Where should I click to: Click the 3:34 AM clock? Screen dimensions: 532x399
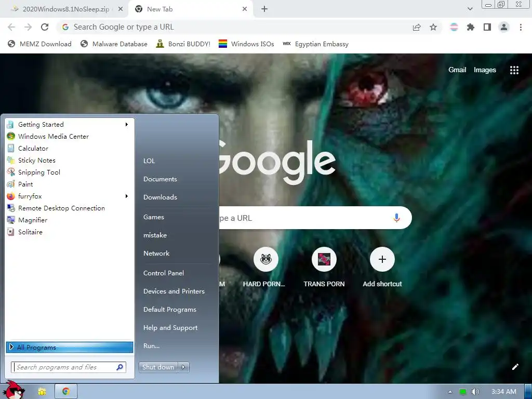click(x=504, y=392)
